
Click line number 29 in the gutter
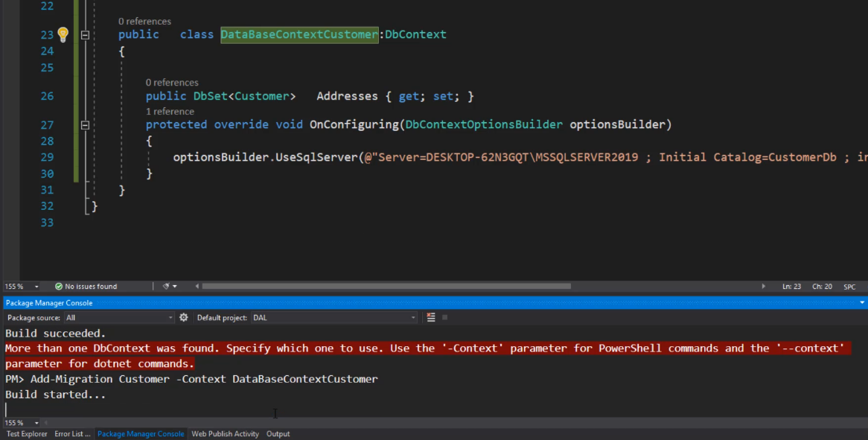click(47, 157)
